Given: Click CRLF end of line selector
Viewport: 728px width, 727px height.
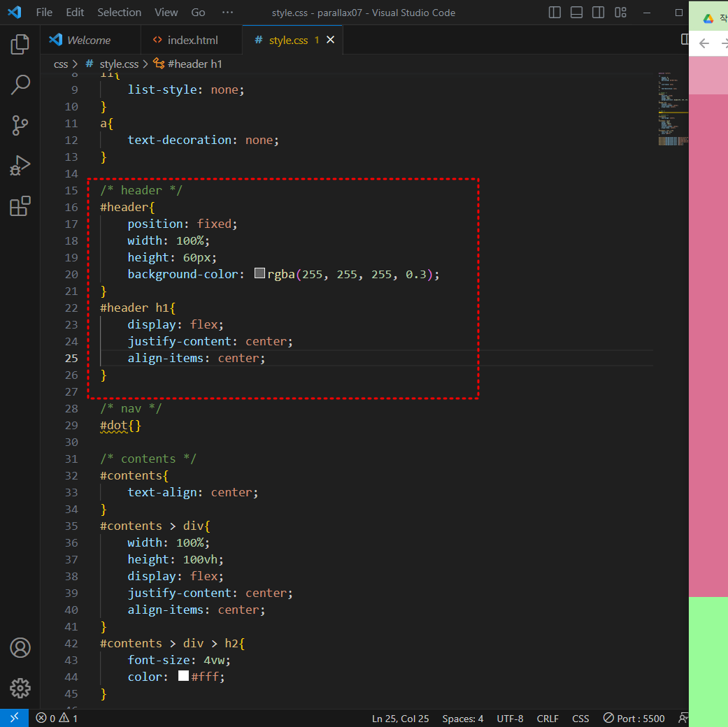Looking at the screenshot, I should [548, 719].
